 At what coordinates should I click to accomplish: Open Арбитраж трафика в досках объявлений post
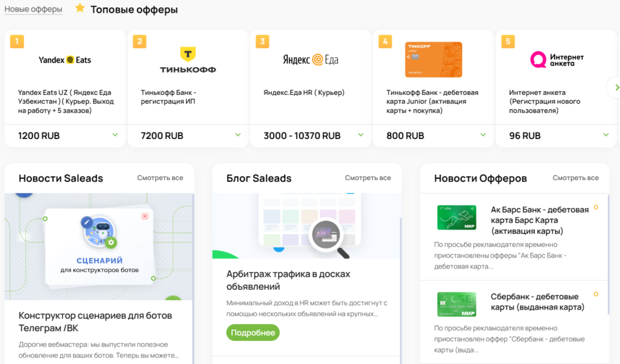pos(288,280)
